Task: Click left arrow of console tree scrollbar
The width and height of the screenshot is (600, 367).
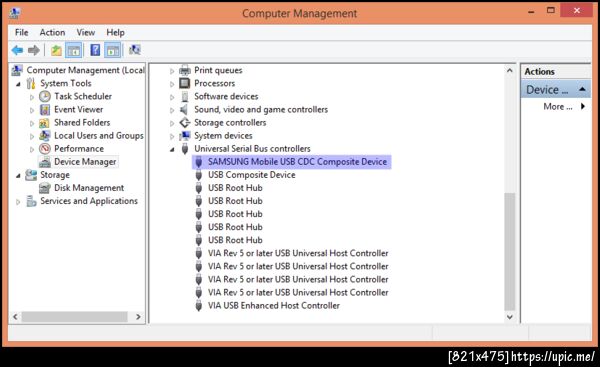Action: (x=15, y=316)
